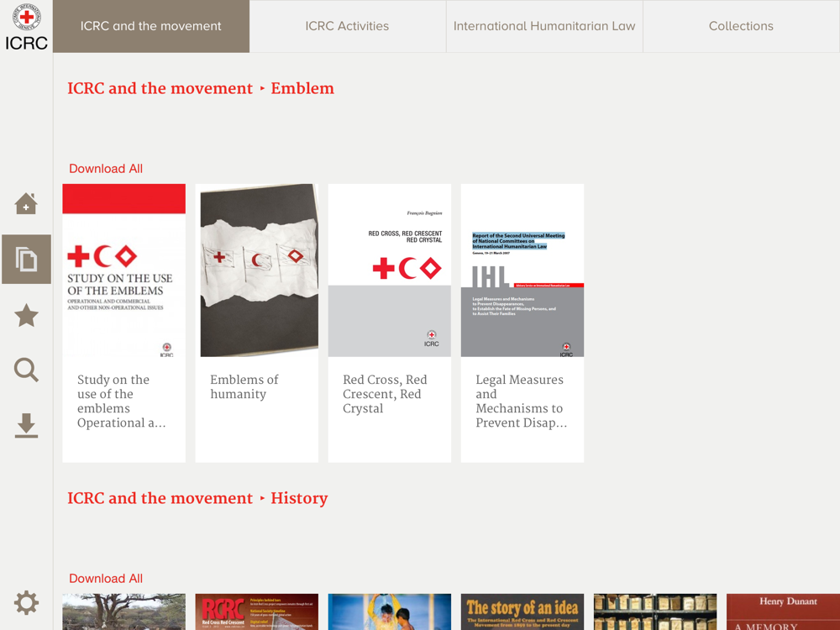Go to the Home screen icon
This screenshot has width=840, height=630.
(26, 203)
